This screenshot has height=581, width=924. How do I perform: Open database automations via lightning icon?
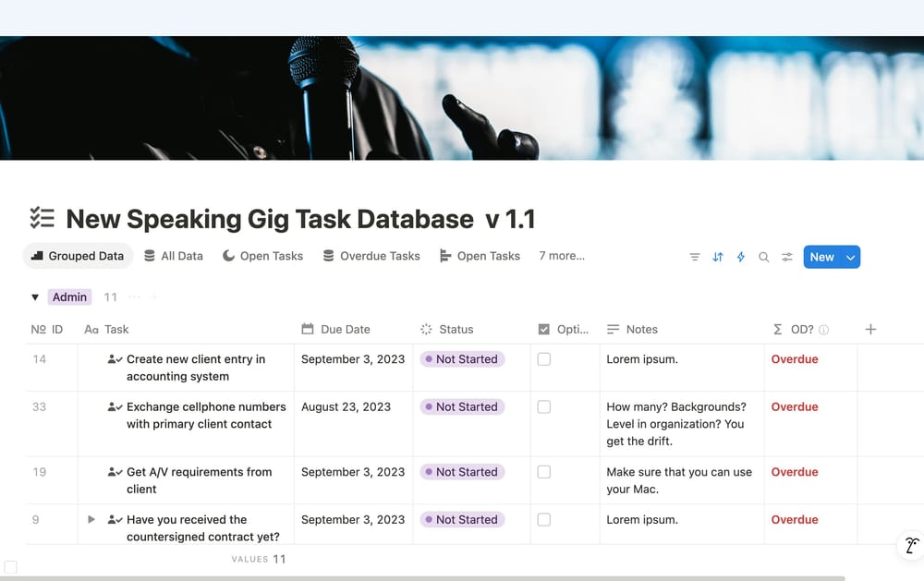[740, 257]
